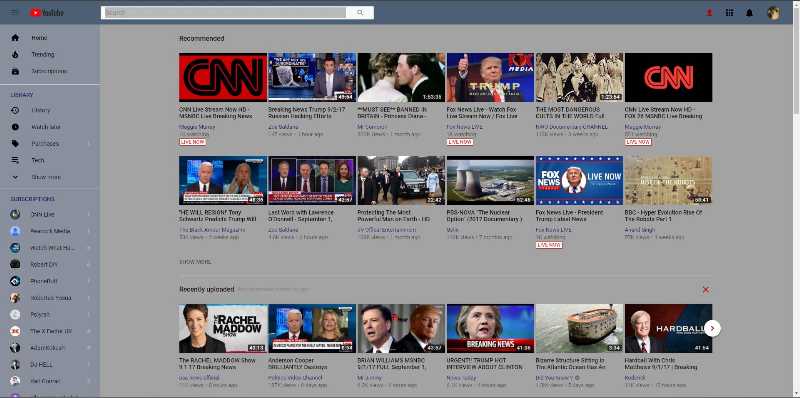800x398 pixels.
Task: Open History in the Library section
Action: pos(50,110)
